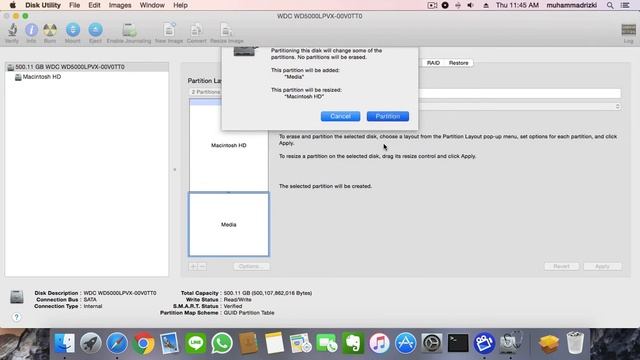Select the Macintosh HD partition block

(x=229, y=145)
